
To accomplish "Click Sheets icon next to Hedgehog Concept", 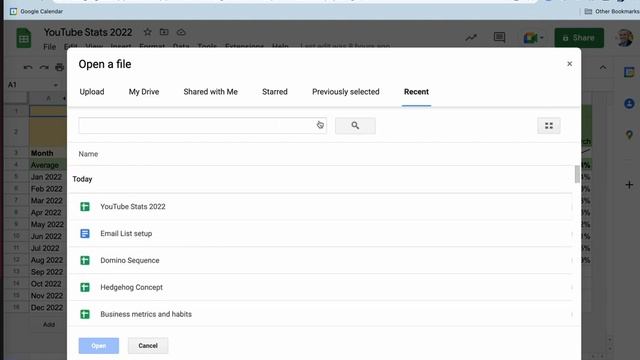I will [x=85, y=287].
